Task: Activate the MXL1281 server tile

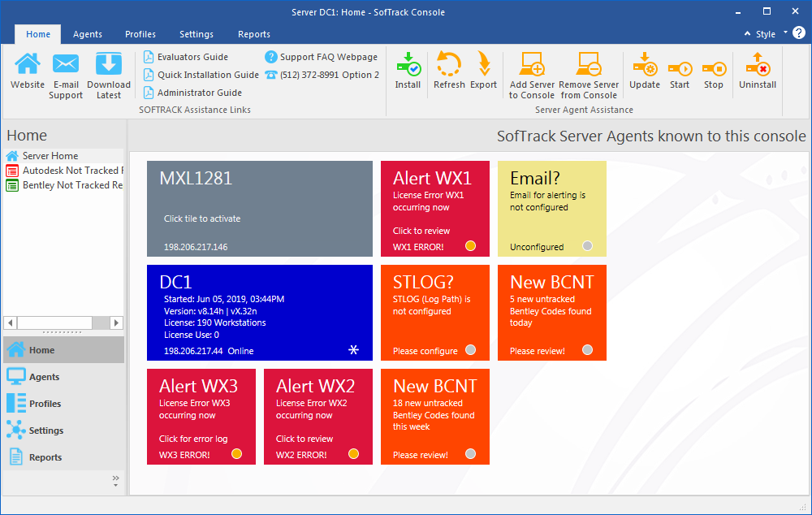Action: [x=260, y=208]
